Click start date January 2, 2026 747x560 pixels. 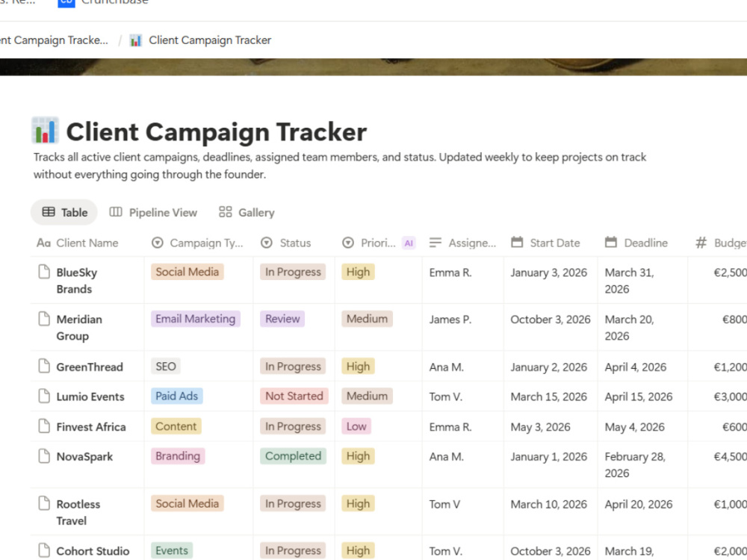[x=549, y=367]
